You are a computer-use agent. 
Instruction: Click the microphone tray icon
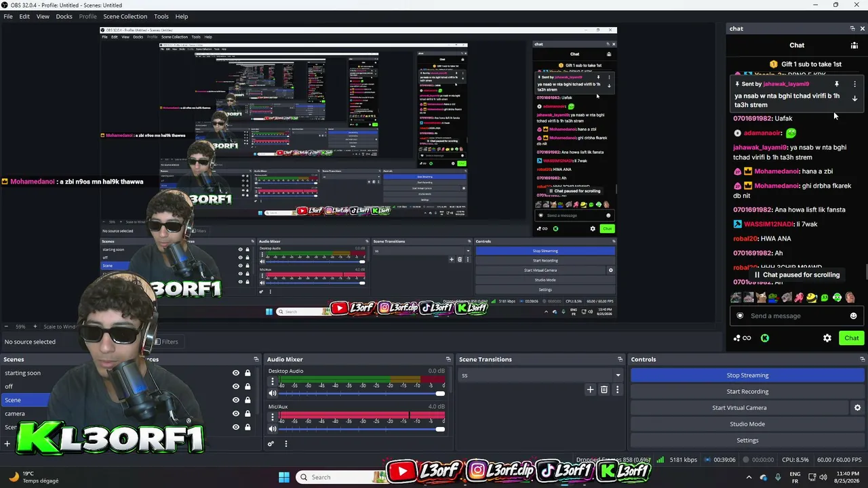pyautogui.click(x=778, y=477)
